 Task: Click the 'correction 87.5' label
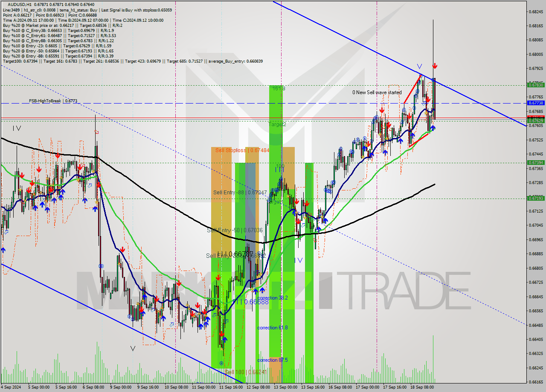coord(273,360)
